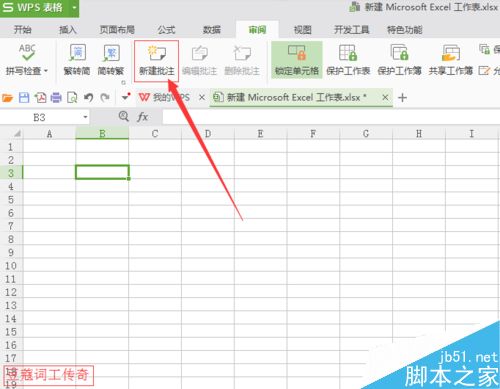Click the 简转繁 conversion icon

pyautogui.click(x=111, y=60)
